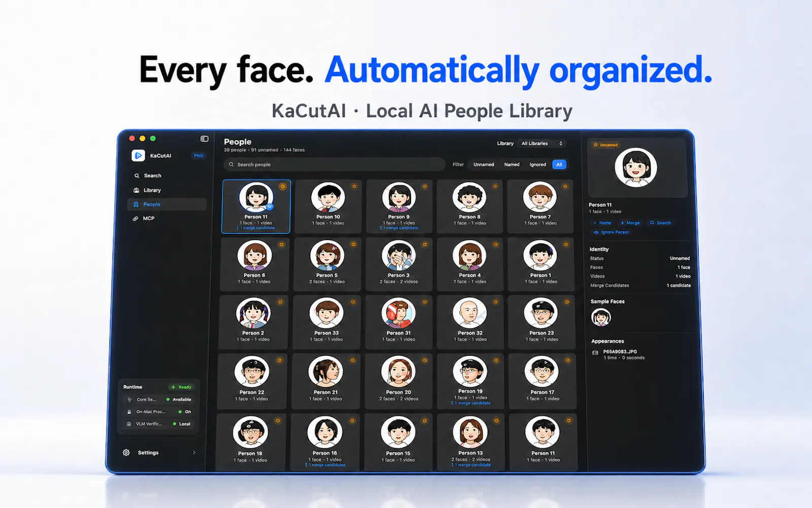Click the orange unnamed badge on Person 23
Image resolution: width=812 pixels, height=508 pixels.
tap(567, 302)
